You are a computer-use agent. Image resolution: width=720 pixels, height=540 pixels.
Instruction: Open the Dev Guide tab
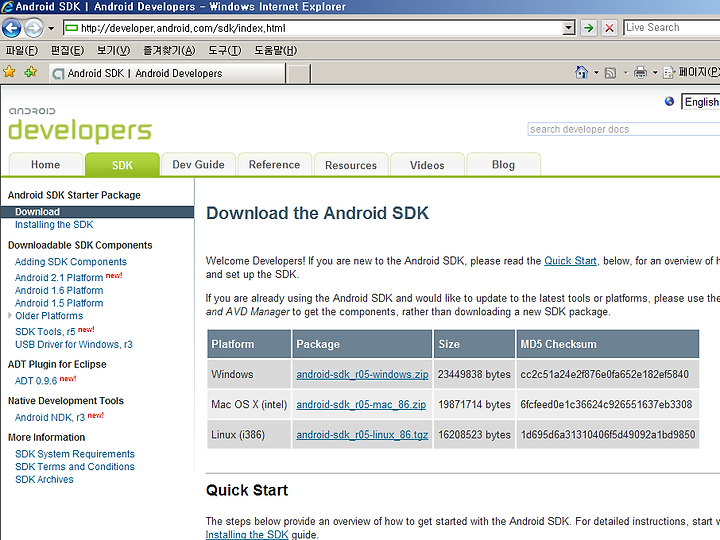tap(198, 164)
